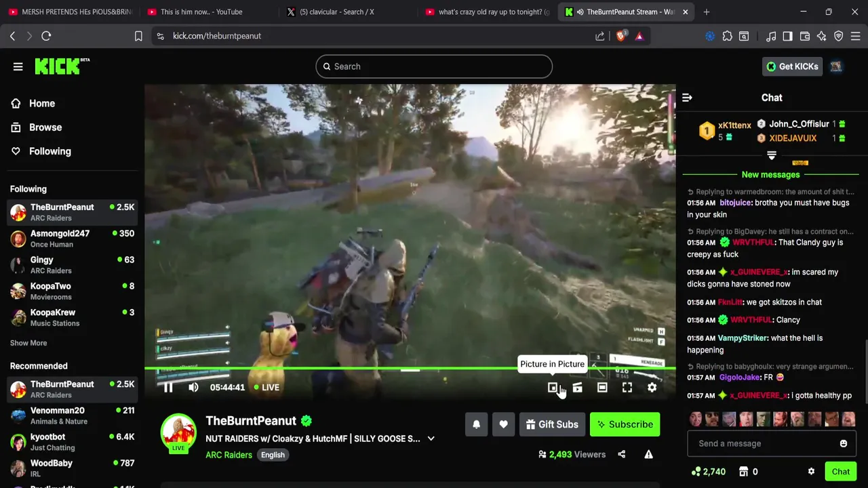Viewport: 868px width, 488px height.
Task: Click first emote in chat emote row
Action: coord(695,419)
